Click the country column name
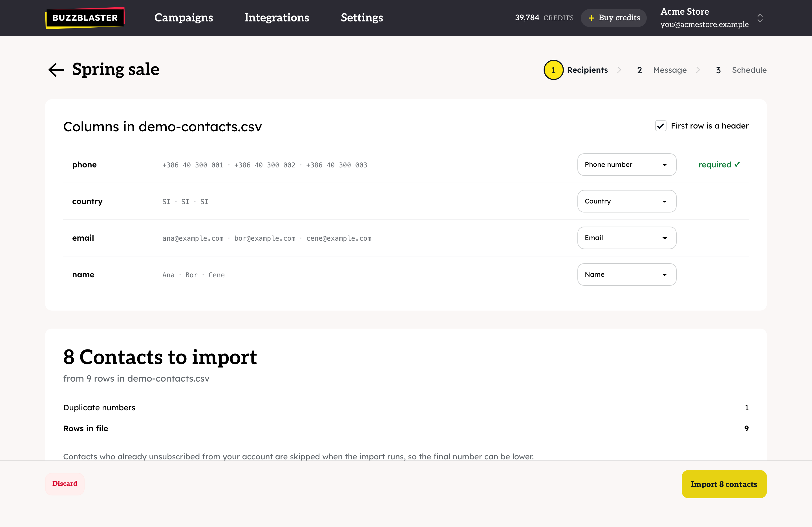This screenshot has height=527, width=812. (87, 201)
